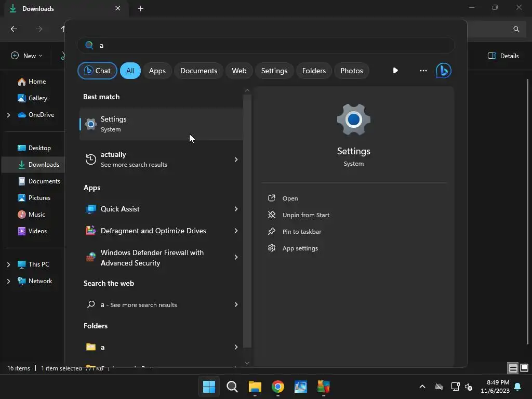532x399 pixels.
Task: Open App settings option
Action: pyautogui.click(x=300, y=248)
